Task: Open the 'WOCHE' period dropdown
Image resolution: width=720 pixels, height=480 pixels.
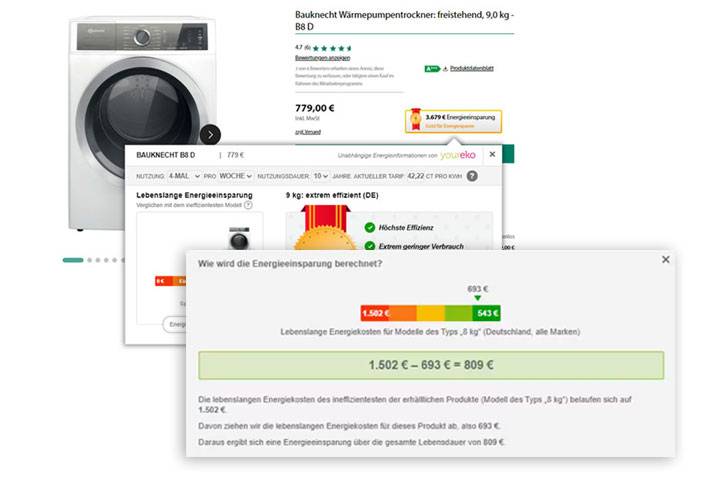Action: coord(236,176)
